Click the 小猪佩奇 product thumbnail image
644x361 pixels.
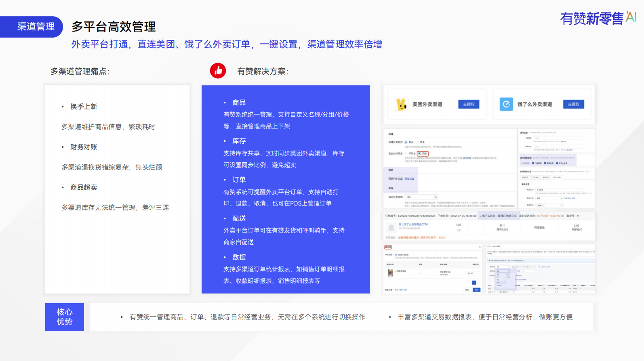tap(390, 273)
